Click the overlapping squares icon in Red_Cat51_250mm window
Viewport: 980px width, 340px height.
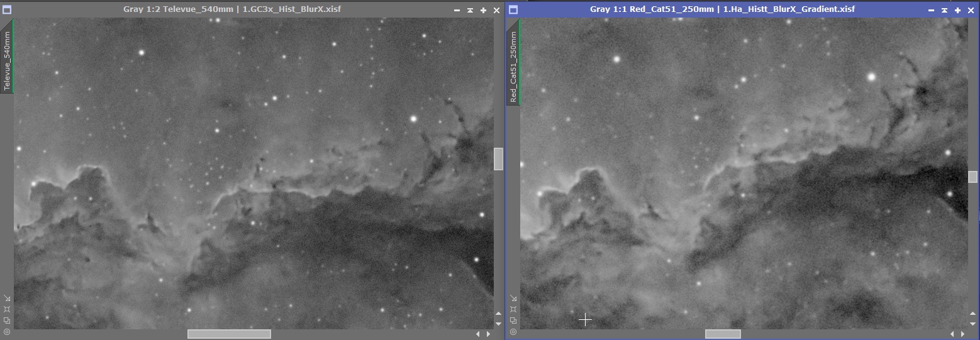(x=513, y=321)
